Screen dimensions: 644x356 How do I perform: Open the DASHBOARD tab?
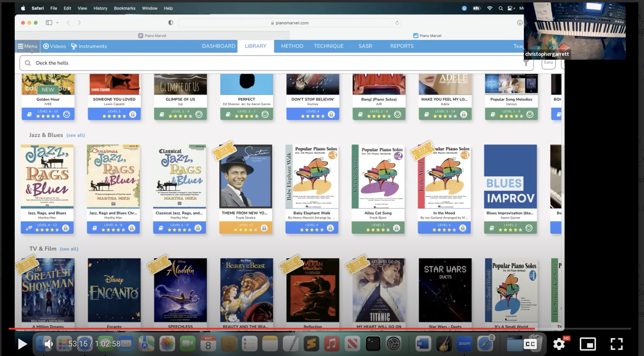[x=218, y=46]
